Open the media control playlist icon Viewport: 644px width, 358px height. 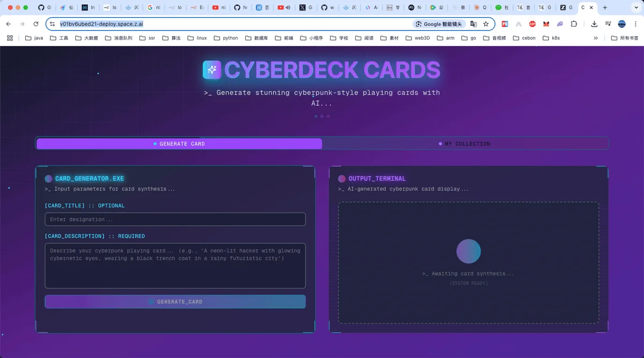pyautogui.click(x=608, y=24)
